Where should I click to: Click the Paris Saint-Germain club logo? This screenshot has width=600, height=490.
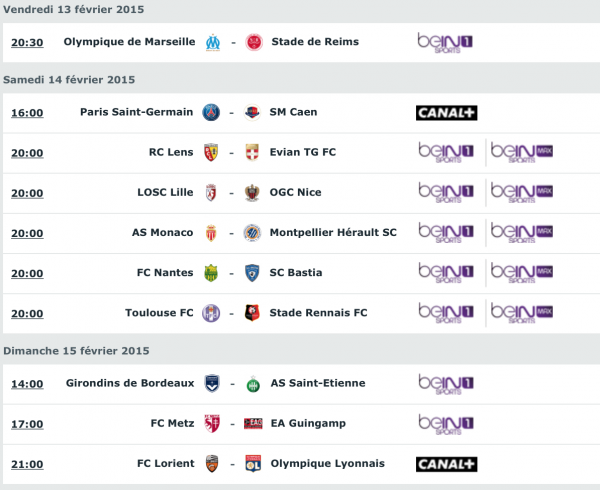click(210, 112)
